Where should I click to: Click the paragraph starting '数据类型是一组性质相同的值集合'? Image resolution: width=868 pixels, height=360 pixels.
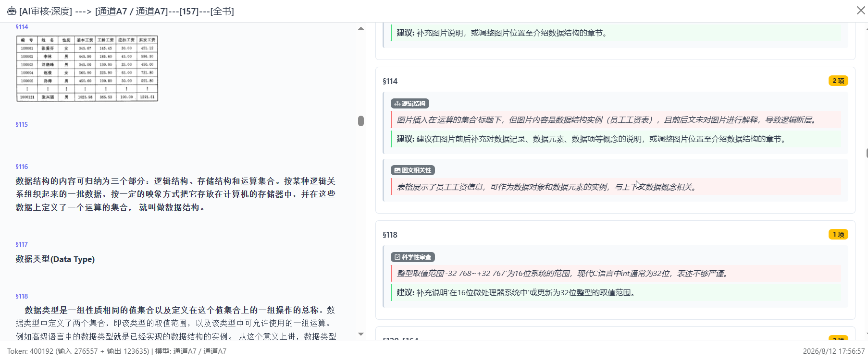[175, 323]
